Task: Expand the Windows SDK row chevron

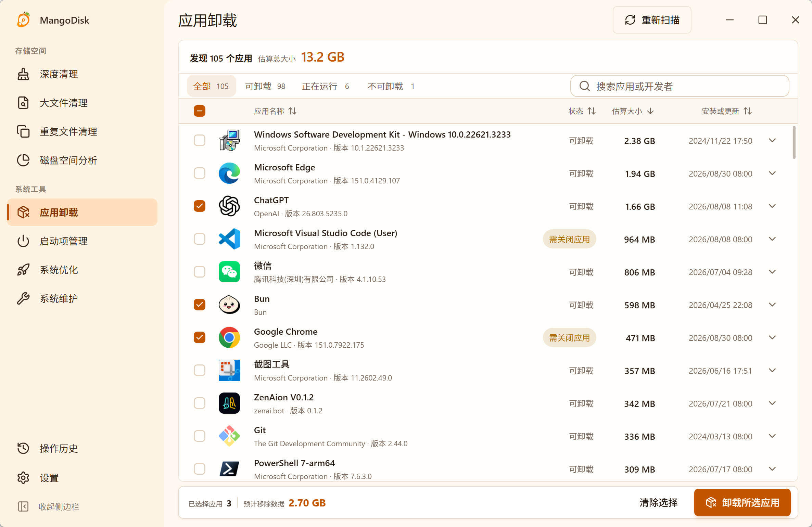Action: click(x=772, y=141)
